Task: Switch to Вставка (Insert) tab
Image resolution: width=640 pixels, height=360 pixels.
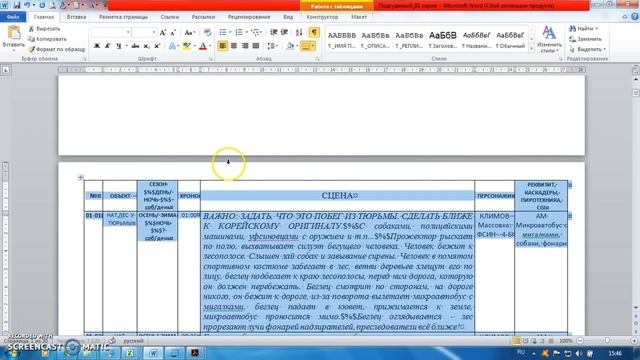Action: coord(76,17)
